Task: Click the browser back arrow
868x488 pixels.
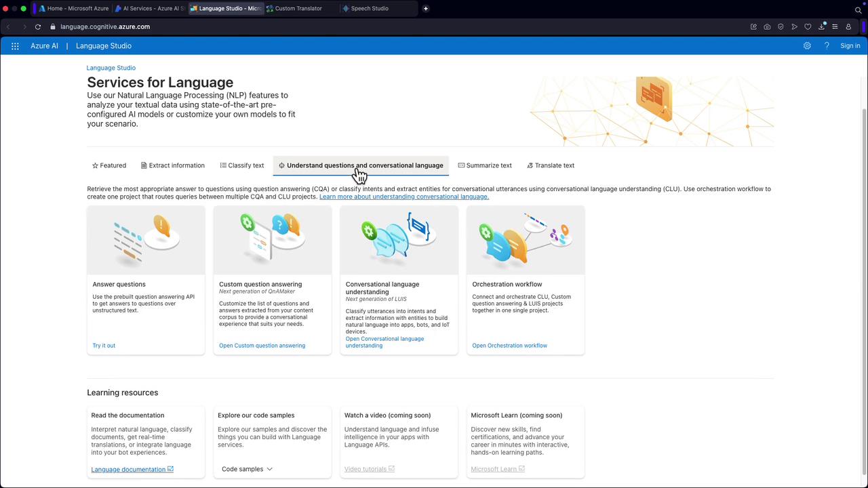Action: point(8,27)
